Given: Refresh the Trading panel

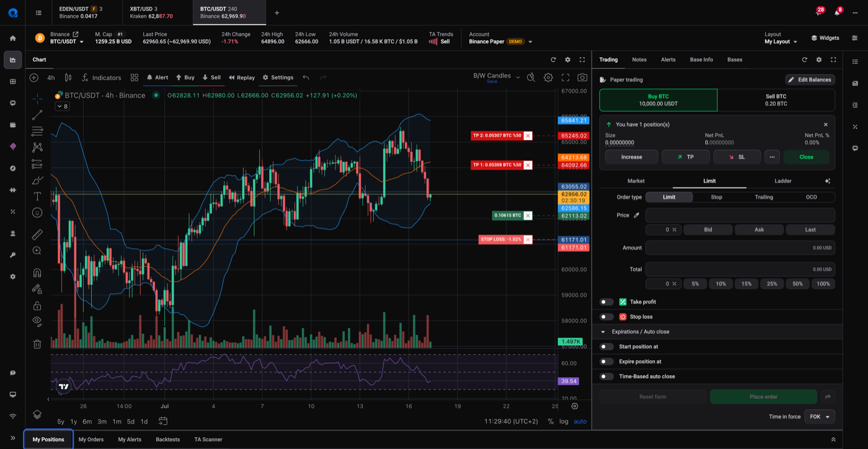Looking at the screenshot, I should tap(805, 60).
